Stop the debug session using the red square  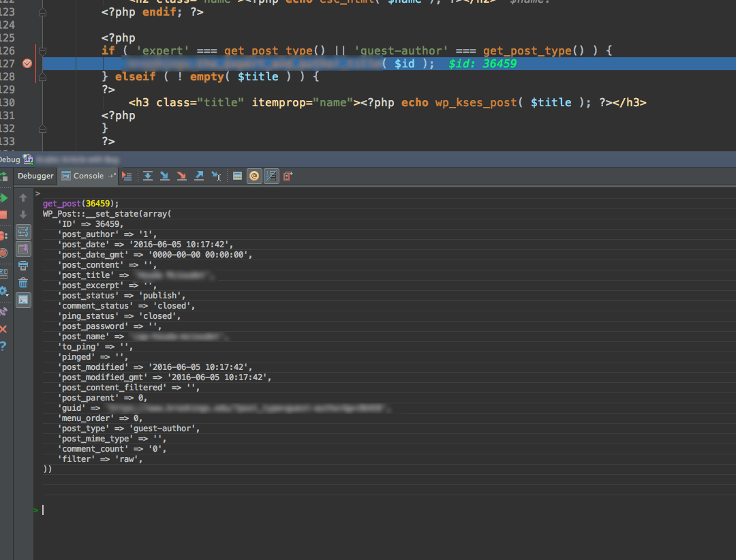pyautogui.click(x=4, y=213)
